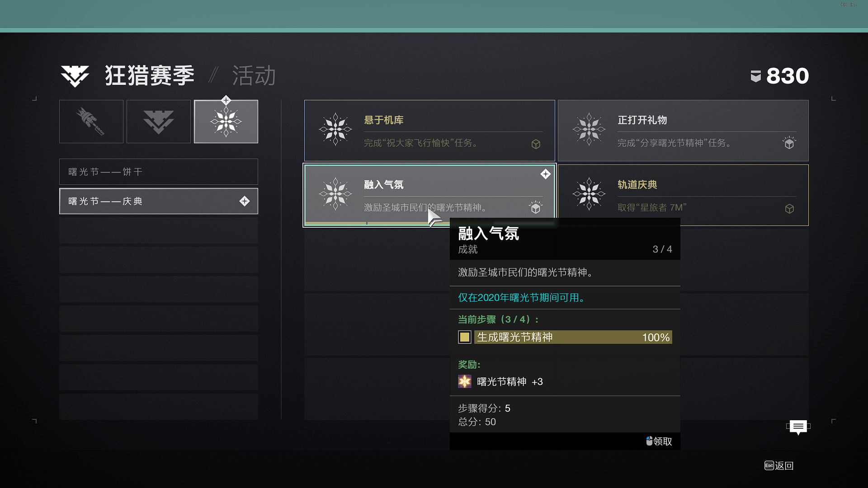The width and height of the screenshot is (868, 488).
Task: Click 取得“星旅者 7M” description text
Action: (x=652, y=207)
